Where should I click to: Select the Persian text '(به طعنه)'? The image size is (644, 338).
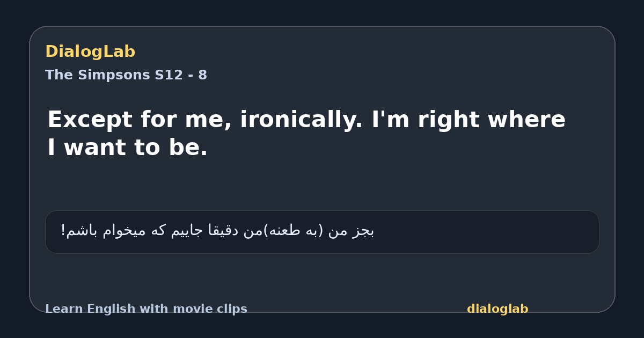(x=294, y=231)
